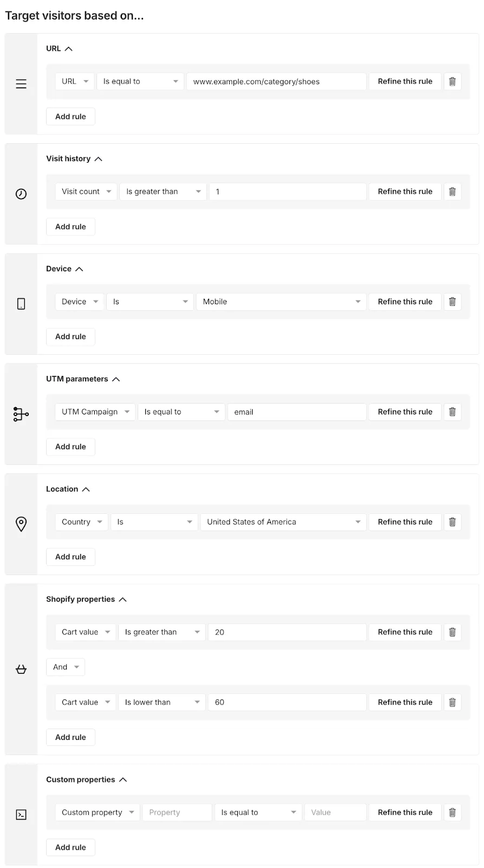Open the Mobile device value dropdown
Image resolution: width=484 pixels, height=868 pixels.
coord(281,302)
